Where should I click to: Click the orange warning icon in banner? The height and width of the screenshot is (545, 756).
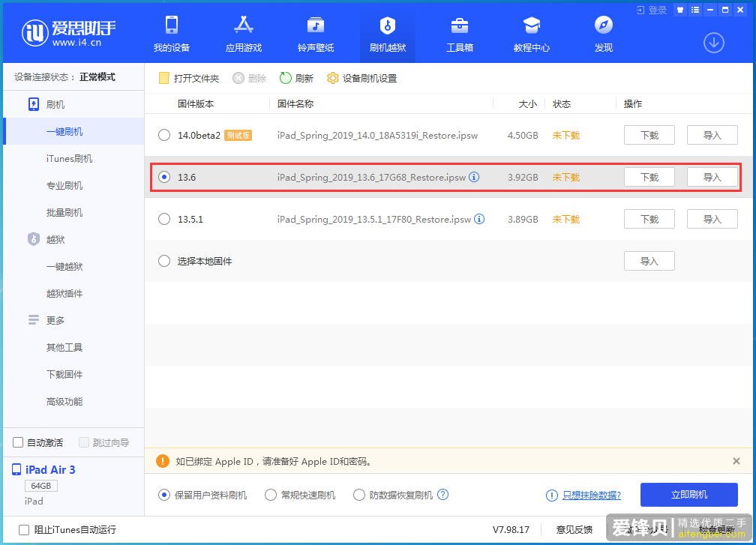pyautogui.click(x=163, y=461)
